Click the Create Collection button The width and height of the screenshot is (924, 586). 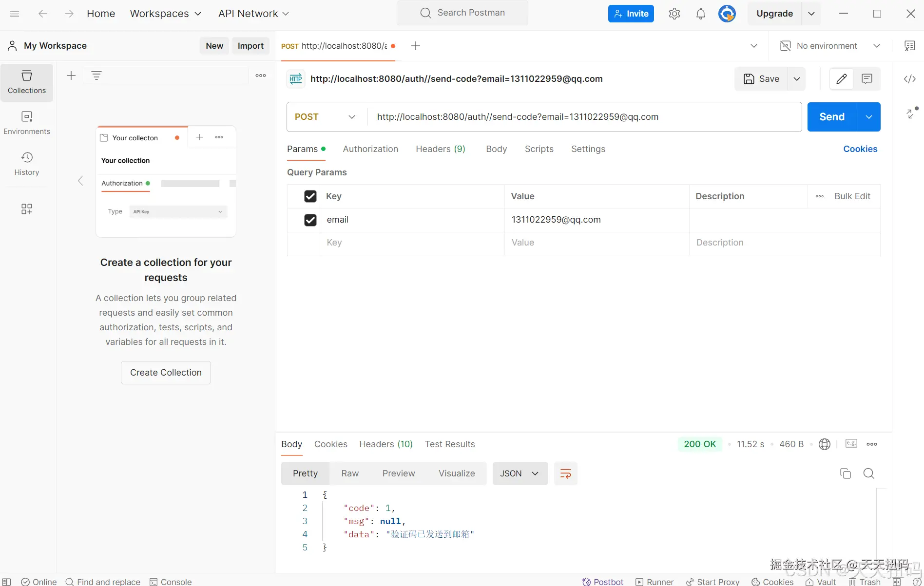pos(166,373)
